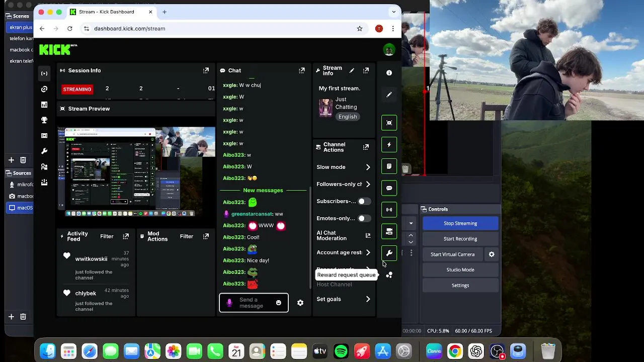Click Stop Streaming in OBS Controls

pos(460,223)
